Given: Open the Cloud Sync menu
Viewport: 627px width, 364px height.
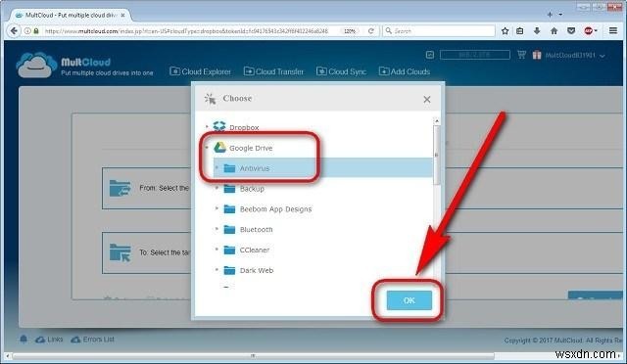Looking at the screenshot, I should (341, 71).
